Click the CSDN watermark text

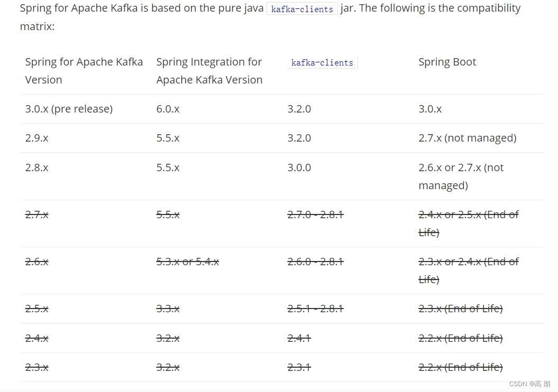[x=529, y=384]
